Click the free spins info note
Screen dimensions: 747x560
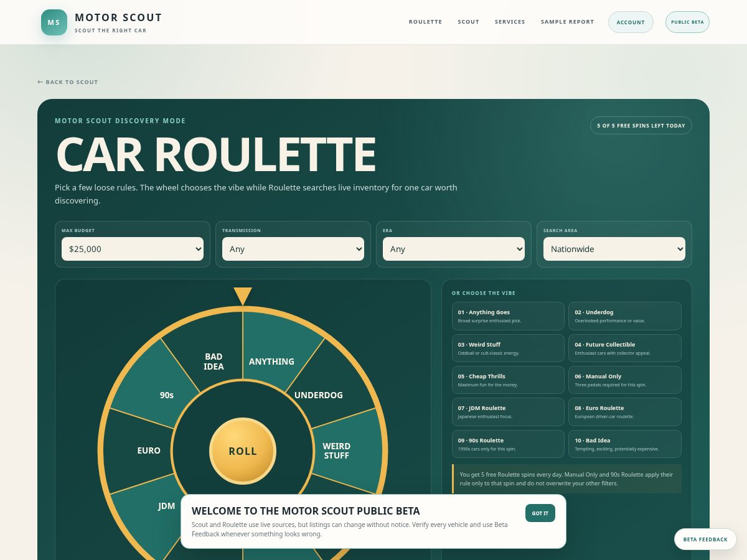pos(566,478)
